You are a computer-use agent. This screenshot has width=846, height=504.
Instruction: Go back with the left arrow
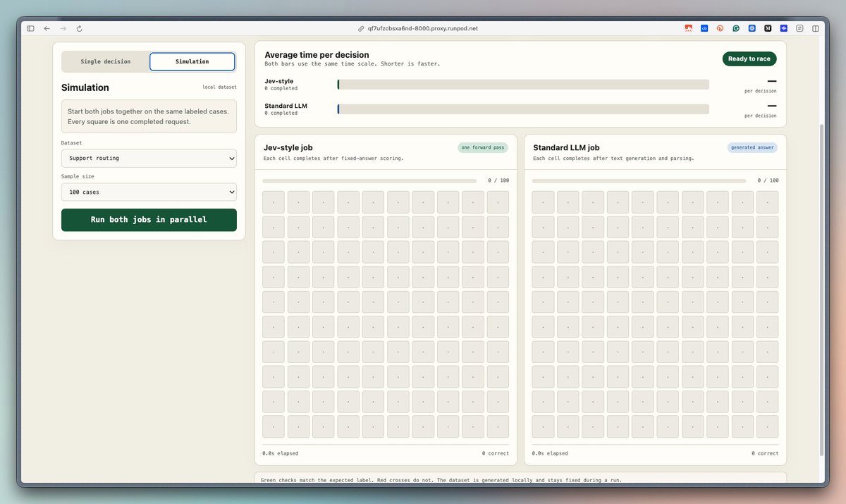(x=47, y=28)
